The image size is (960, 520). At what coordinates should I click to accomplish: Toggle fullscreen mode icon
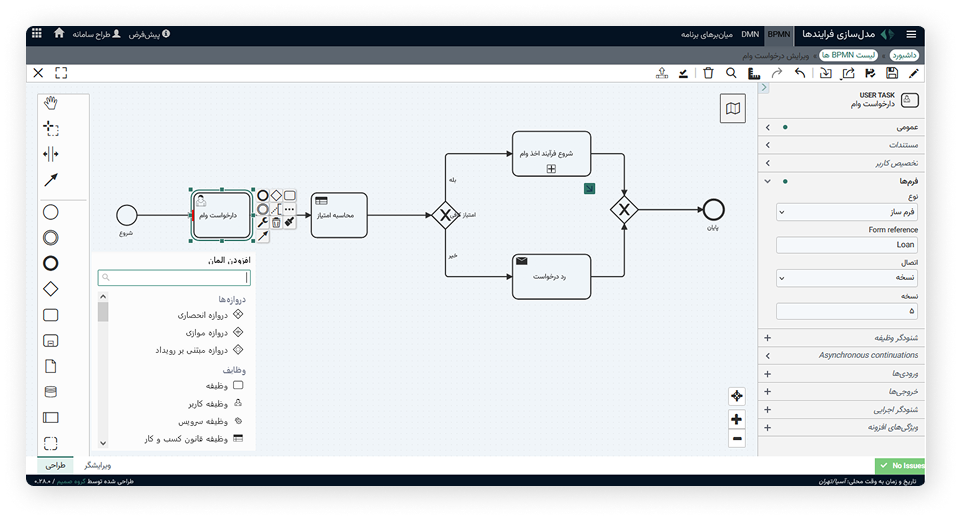(61, 73)
